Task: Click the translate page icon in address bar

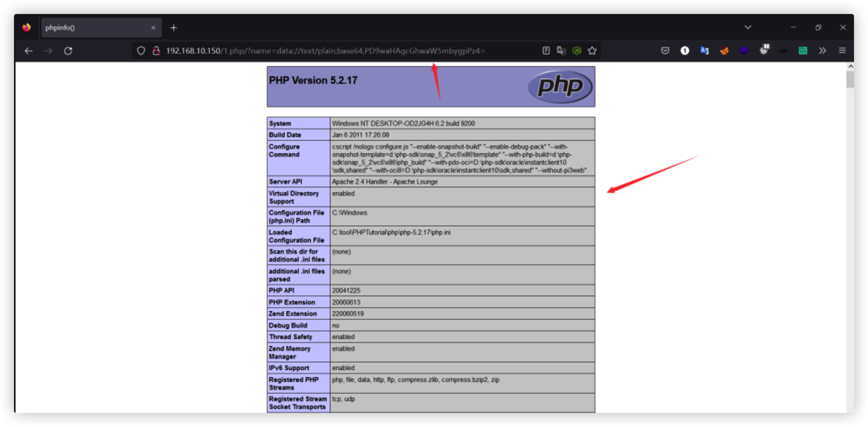Action: pos(561,51)
